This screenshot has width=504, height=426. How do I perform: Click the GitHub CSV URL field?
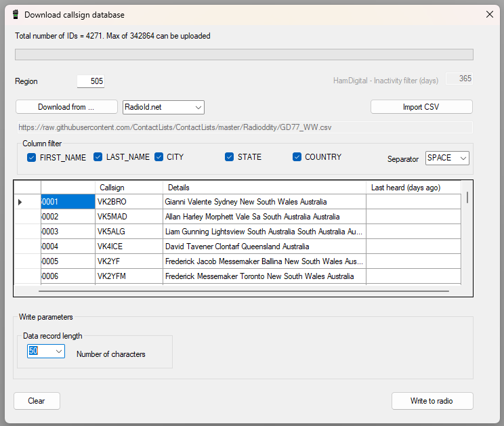point(245,127)
